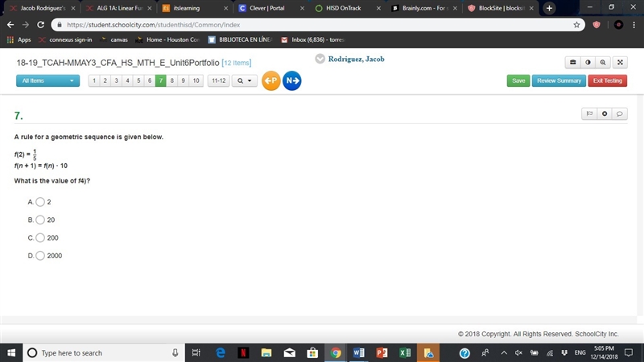Viewport: 644px width, 362px height.
Task: Open Microsoft Edge from the taskbar
Action: (221, 353)
